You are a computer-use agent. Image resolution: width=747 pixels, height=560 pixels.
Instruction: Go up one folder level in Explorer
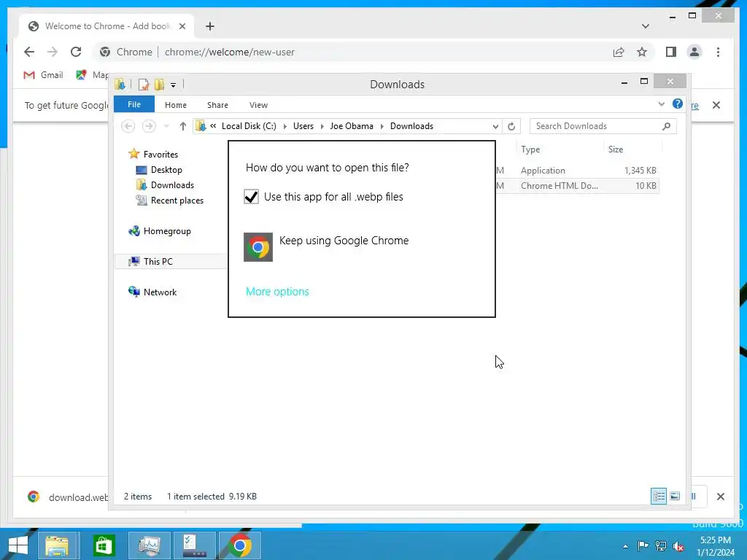[183, 126]
